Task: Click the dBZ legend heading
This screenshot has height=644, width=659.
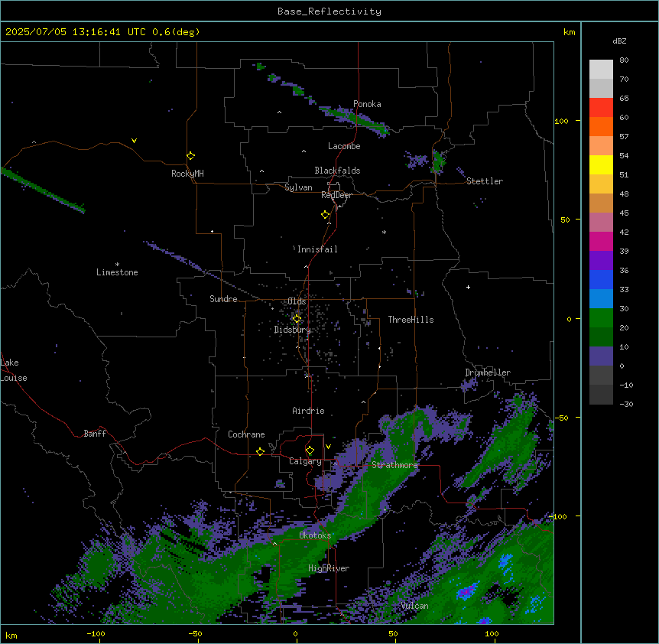Action: [619, 41]
